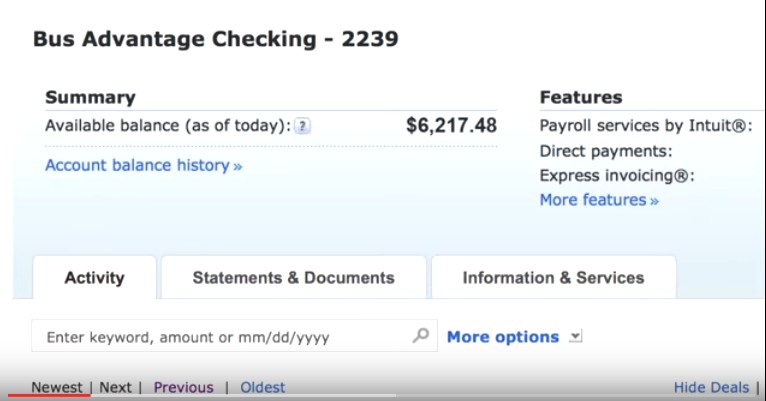Open the Available balance help question-mark icon
This screenshot has width=766, height=401.
click(302, 126)
